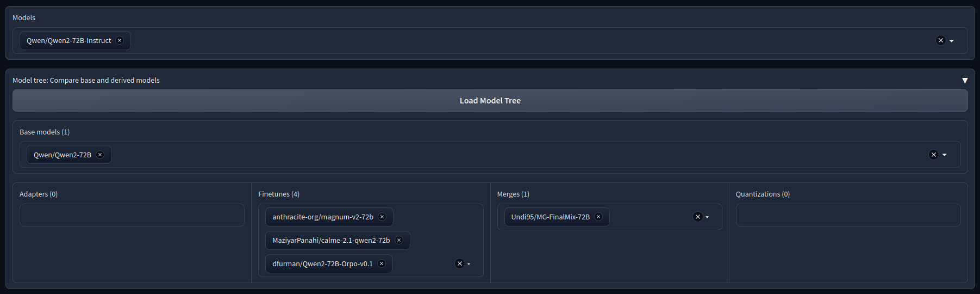Click inside the Models selection field
This screenshot has width=980, height=294.
489,40
